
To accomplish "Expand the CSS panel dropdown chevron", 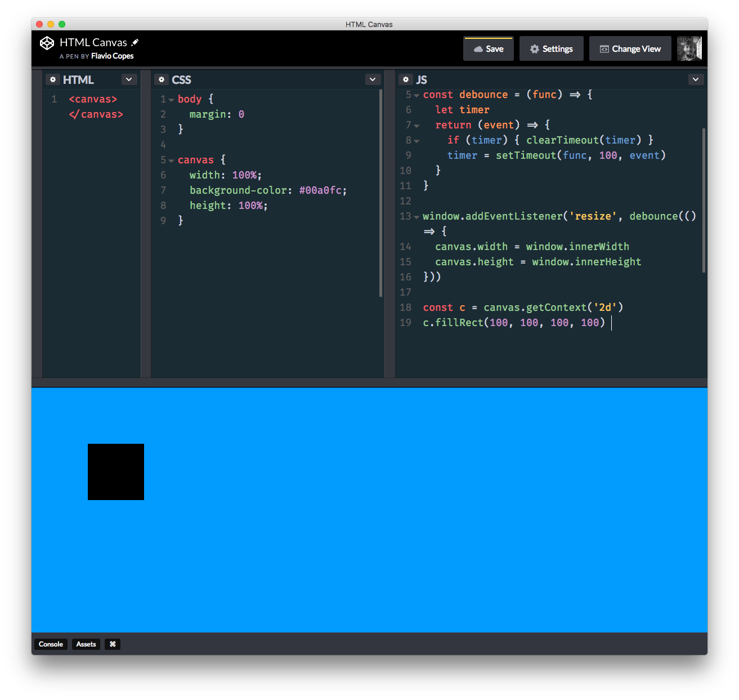I will pyautogui.click(x=373, y=79).
